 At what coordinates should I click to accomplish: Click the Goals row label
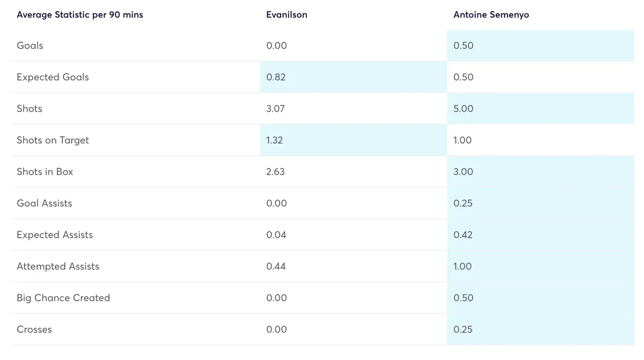pos(30,46)
